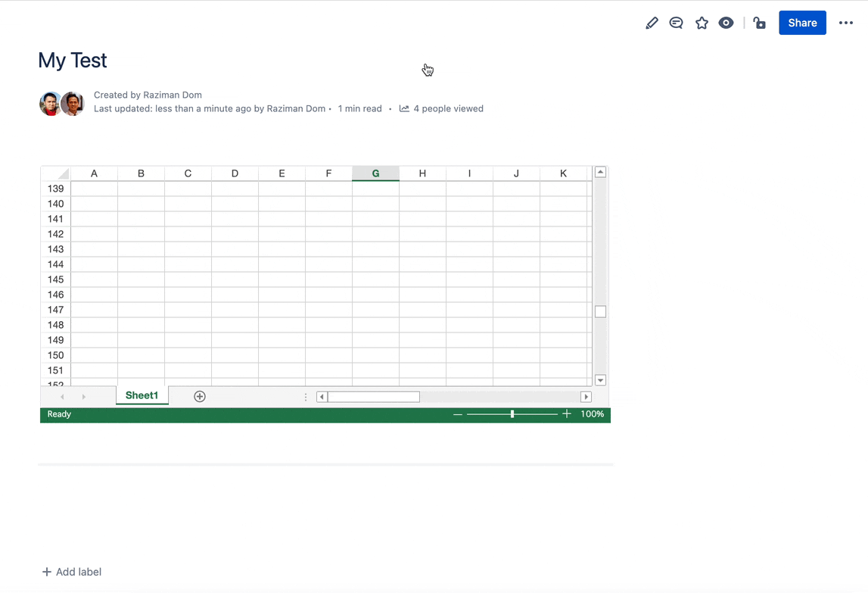Open page restrictions padlock icon
868x593 pixels.
click(760, 23)
